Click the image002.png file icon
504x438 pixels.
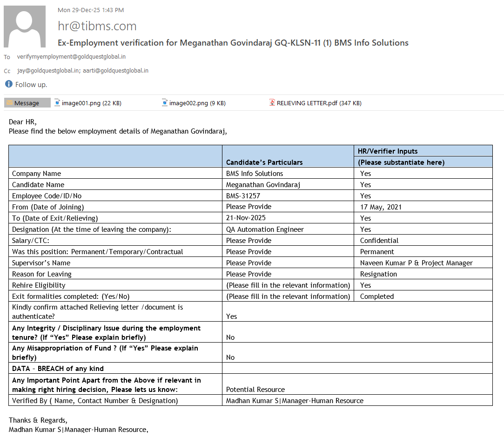pos(165,103)
